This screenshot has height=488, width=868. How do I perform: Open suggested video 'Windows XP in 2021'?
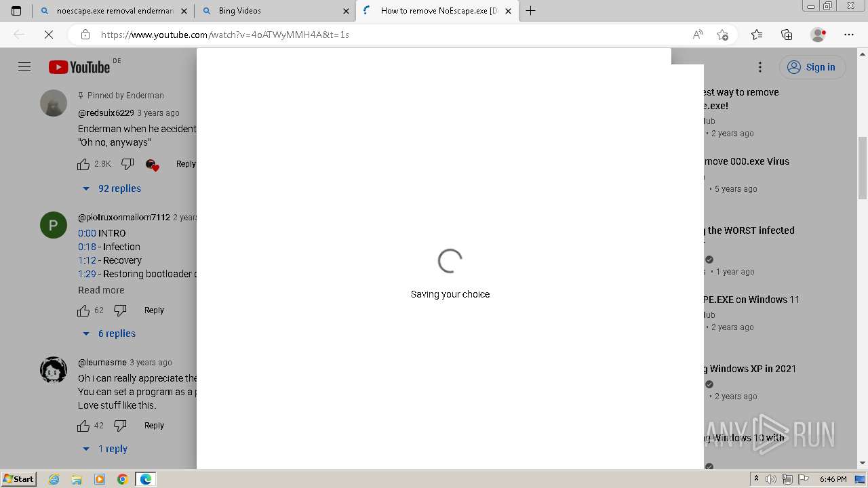tap(750, 369)
